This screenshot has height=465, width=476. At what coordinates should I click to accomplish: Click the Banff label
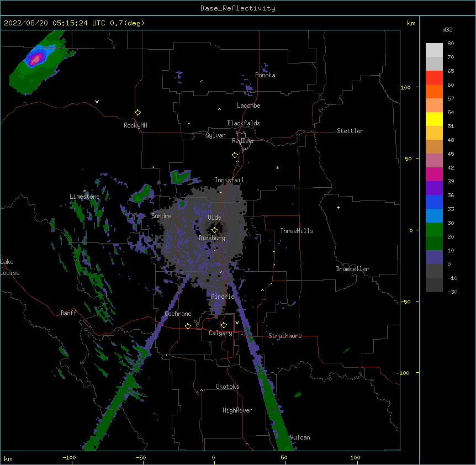[x=68, y=313]
